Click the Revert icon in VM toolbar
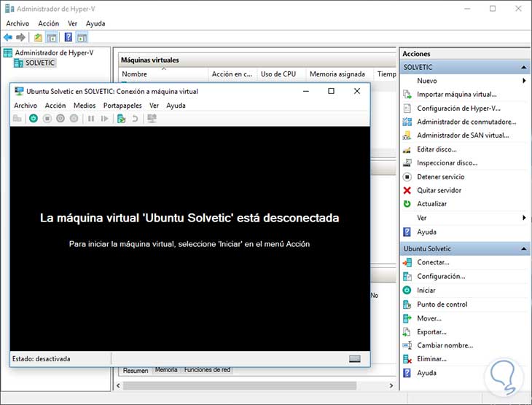The image size is (532, 405). (x=135, y=119)
